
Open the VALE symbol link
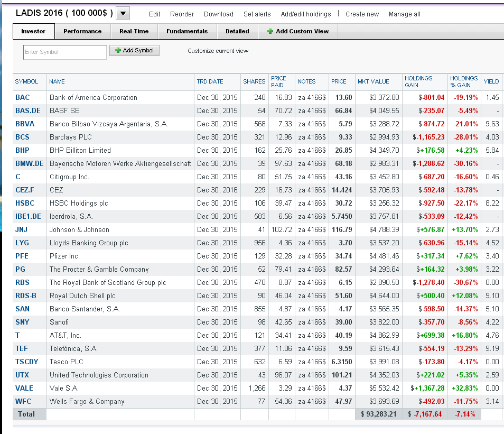24,389
